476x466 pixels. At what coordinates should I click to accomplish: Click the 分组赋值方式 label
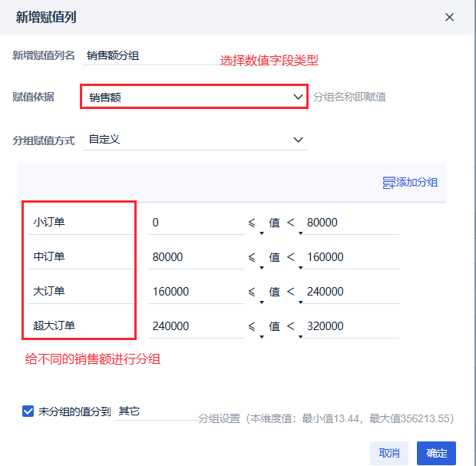[44, 140]
